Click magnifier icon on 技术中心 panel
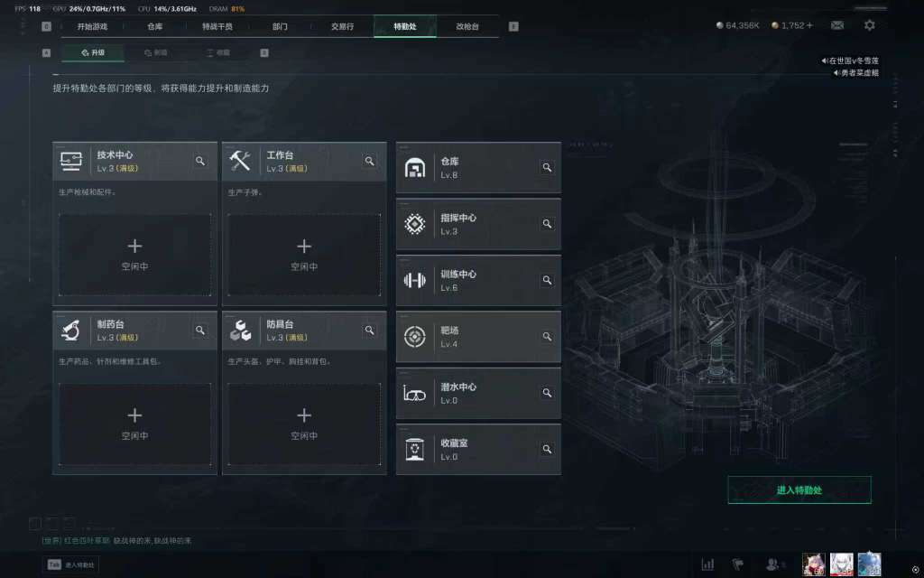This screenshot has width=924, height=578. (200, 161)
